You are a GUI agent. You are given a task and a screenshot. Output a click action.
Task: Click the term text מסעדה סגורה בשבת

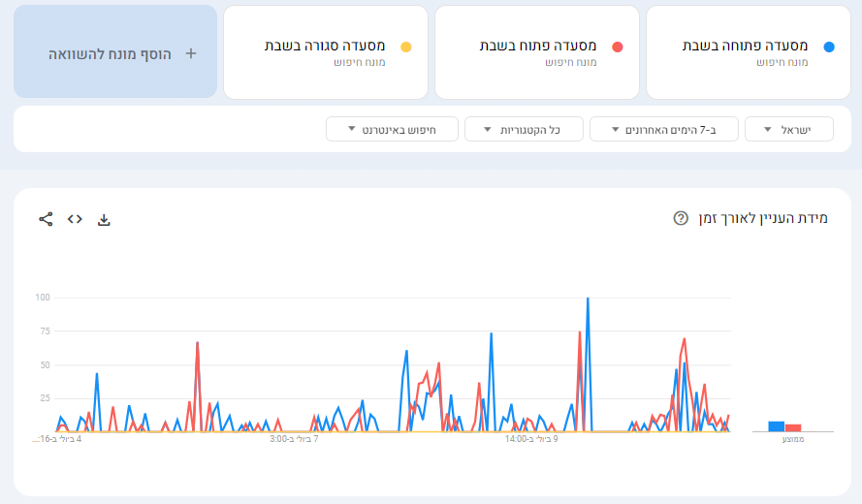[x=325, y=46]
